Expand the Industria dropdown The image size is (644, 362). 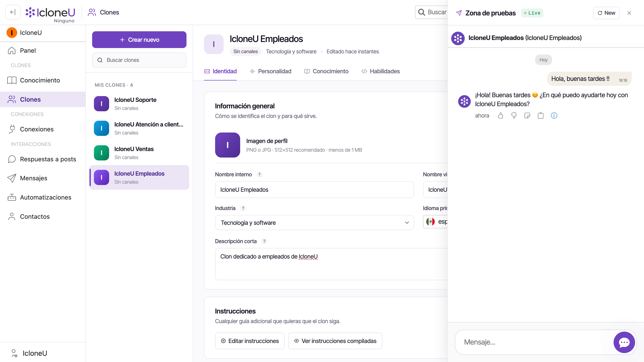(314, 223)
